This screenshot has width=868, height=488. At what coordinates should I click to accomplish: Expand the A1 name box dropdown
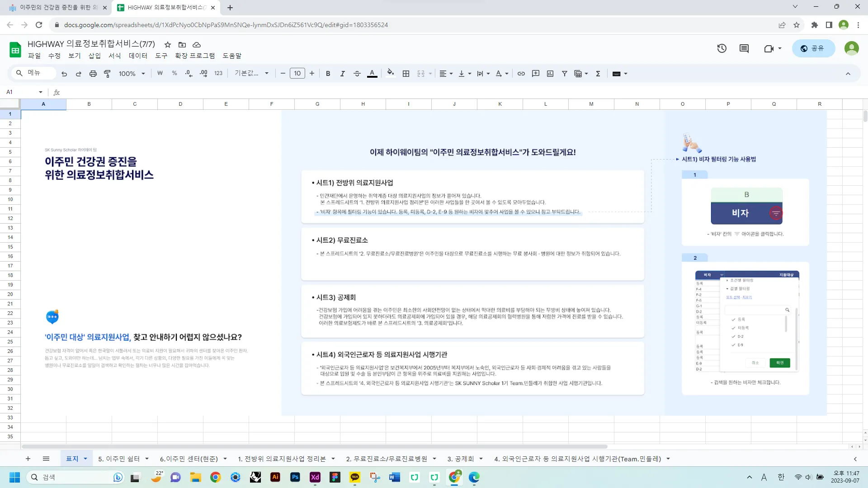click(x=40, y=92)
